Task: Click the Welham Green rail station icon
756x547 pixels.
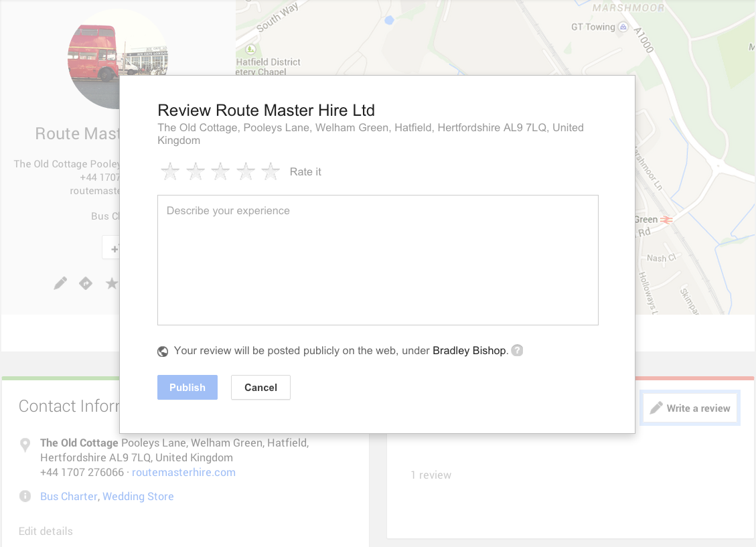Action: click(x=666, y=220)
